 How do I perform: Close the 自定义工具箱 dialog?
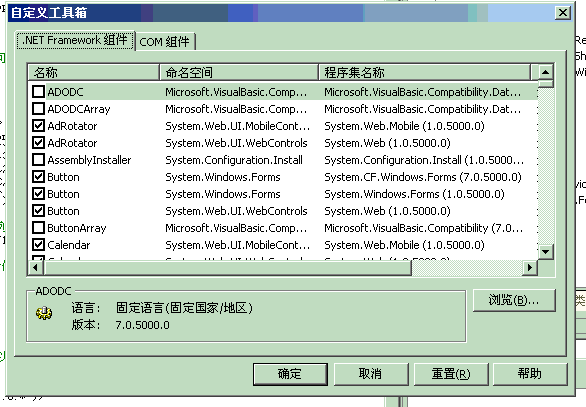point(562,13)
